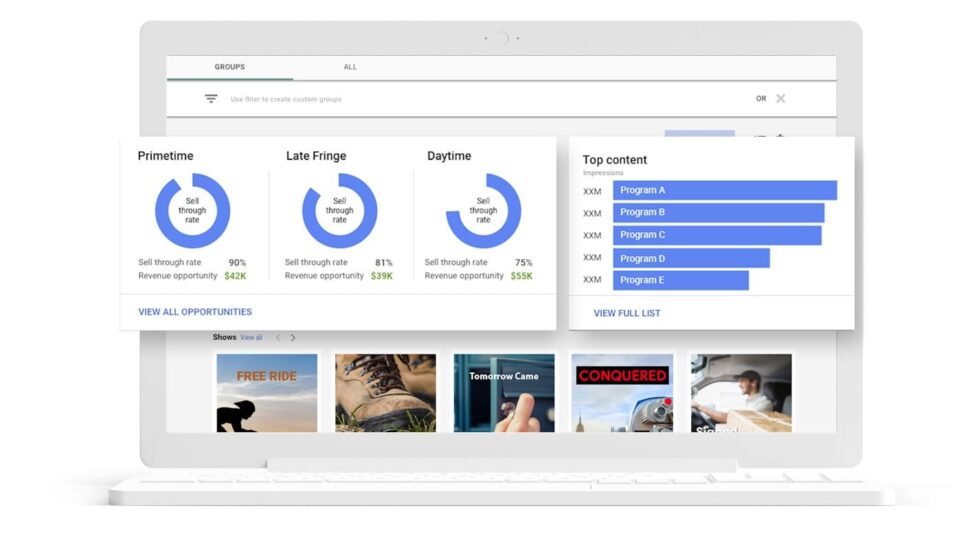This screenshot has width=970, height=536.
Task: Click the Late Fringe sell-through donut chart
Action: pos(340,211)
